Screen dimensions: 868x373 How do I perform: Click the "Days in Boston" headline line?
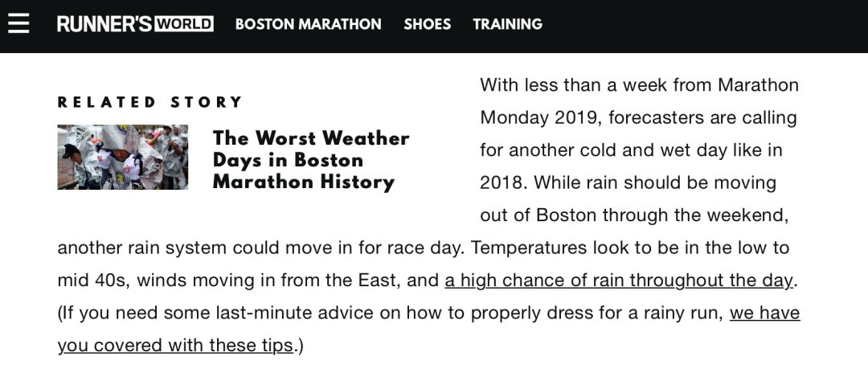click(x=288, y=160)
